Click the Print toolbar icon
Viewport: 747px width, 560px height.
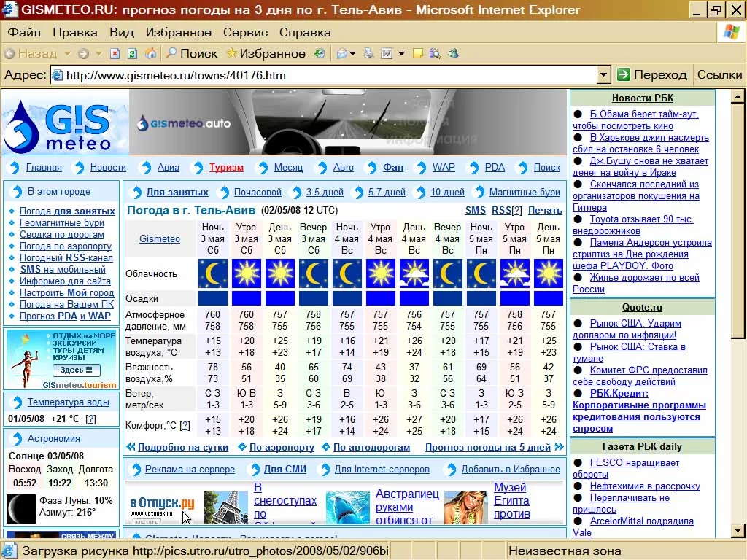coord(368,53)
